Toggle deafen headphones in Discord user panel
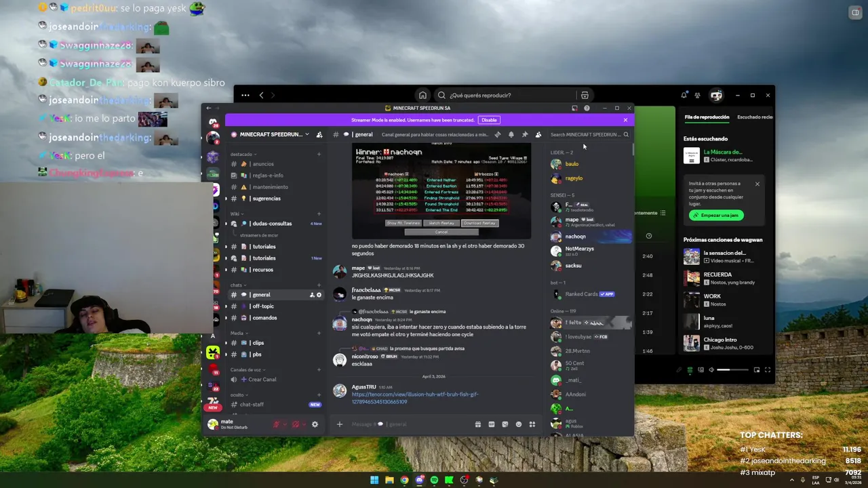 pos(296,424)
